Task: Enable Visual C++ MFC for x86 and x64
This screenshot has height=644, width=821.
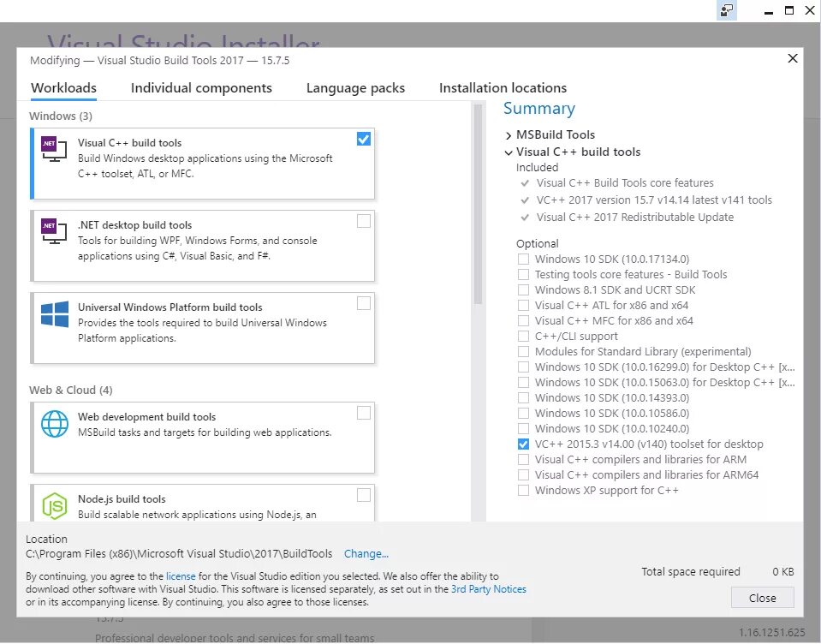Action: coord(523,321)
